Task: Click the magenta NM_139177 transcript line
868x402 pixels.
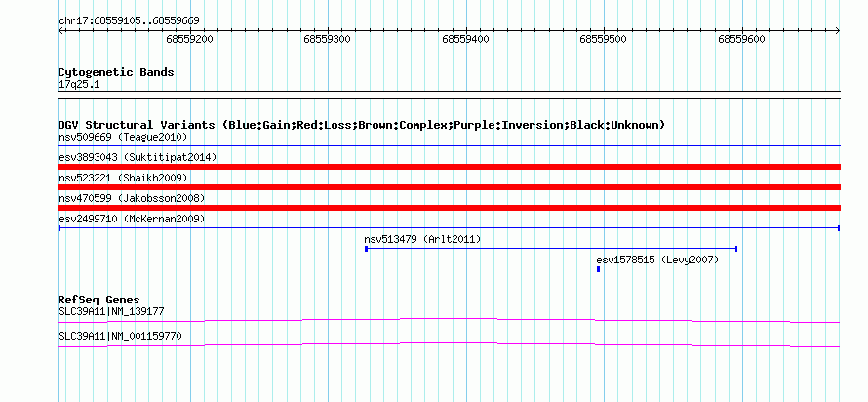Action: coord(450,320)
